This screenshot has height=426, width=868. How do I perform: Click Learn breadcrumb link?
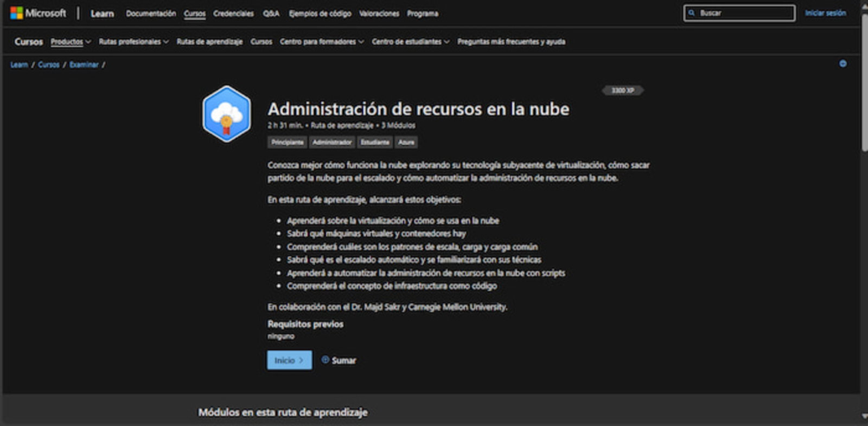tap(19, 64)
